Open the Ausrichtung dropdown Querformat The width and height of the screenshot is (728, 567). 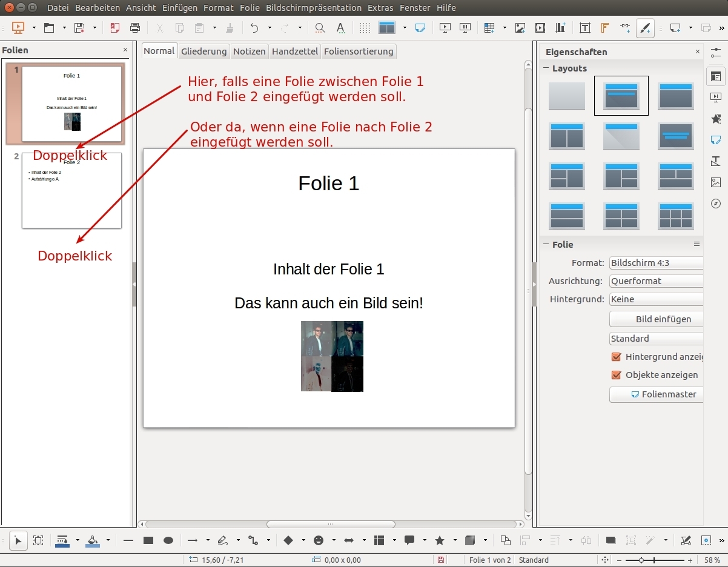coord(656,281)
